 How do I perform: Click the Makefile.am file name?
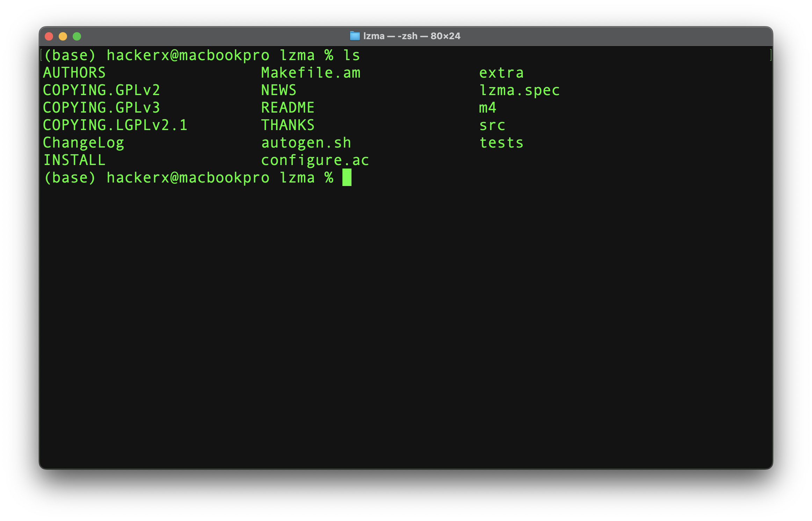pos(311,73)
